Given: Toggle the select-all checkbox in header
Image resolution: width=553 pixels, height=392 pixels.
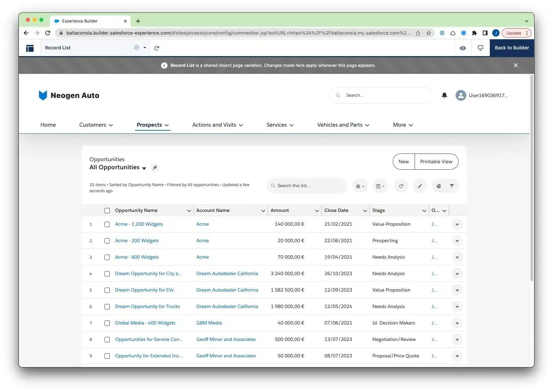Looking at the screenshot, I should click(107, 211).
